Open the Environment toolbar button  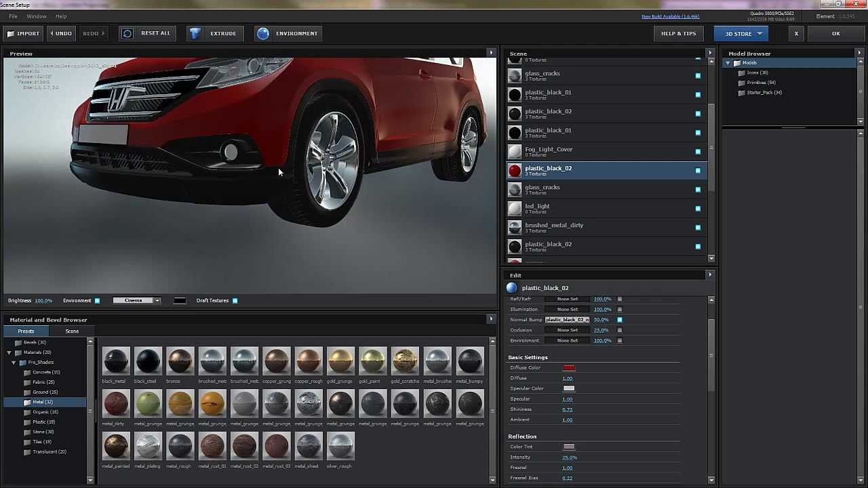[x=288, y=33]
